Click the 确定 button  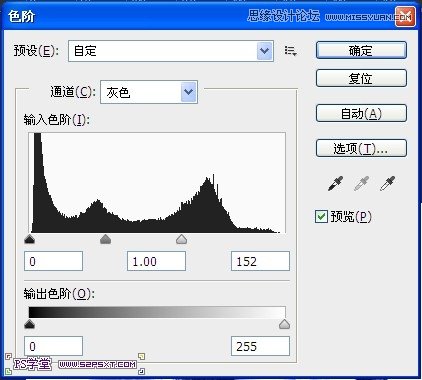[x=361, y=50]
